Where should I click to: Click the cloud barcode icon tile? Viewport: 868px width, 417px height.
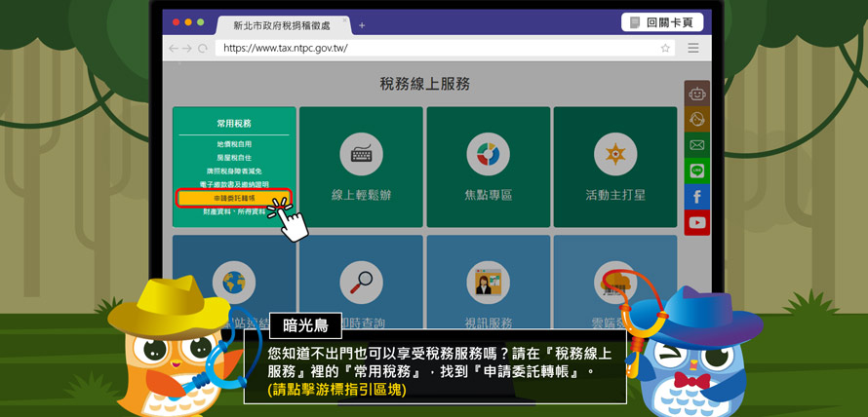[615, 282]
